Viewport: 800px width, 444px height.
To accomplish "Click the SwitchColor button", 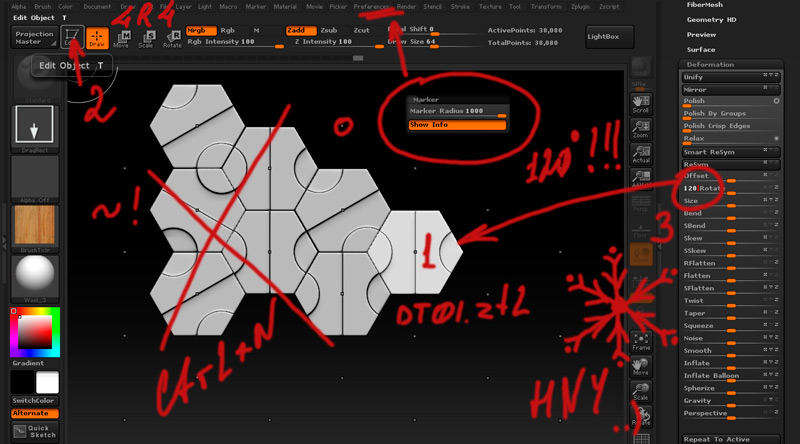I will (35, 401).
